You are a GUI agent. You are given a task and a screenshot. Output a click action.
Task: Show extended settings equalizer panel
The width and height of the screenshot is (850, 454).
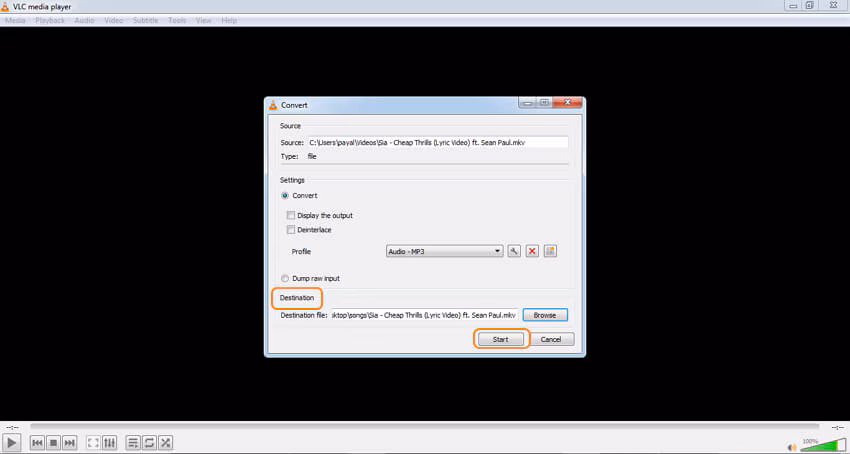[x=109, y=443]
